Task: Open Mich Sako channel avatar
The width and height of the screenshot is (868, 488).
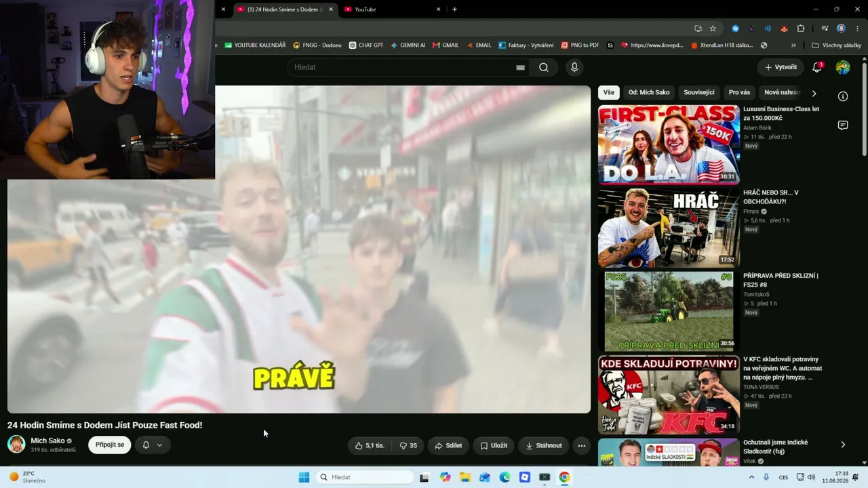Action: (x=16, y=445)
